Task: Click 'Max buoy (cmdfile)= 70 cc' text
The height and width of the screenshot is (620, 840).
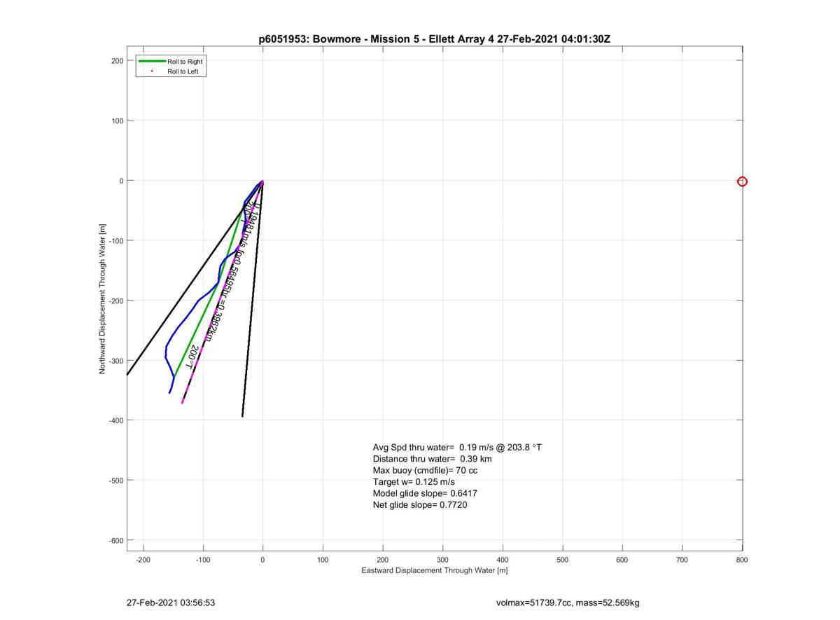Action: (x=425, y=470)
